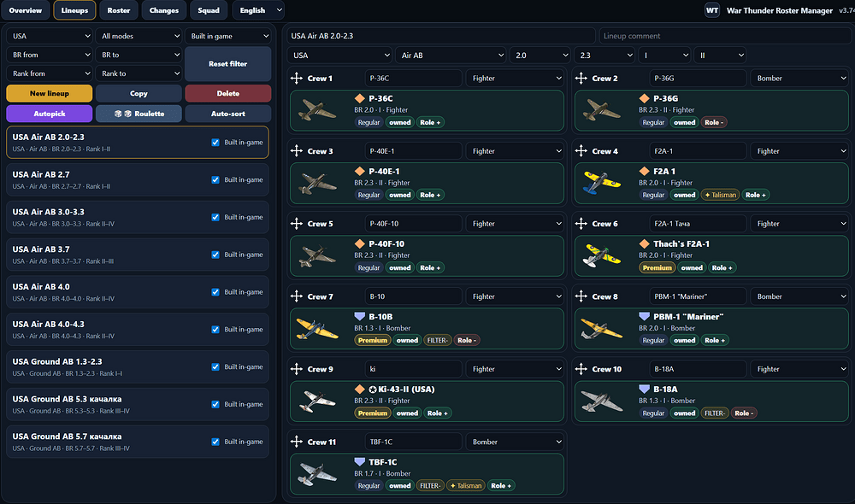Click the TBF-1C aircraft thumbnail
This screenshot has width=855, height=504.
pyautogui.click(x=317, y=474)
